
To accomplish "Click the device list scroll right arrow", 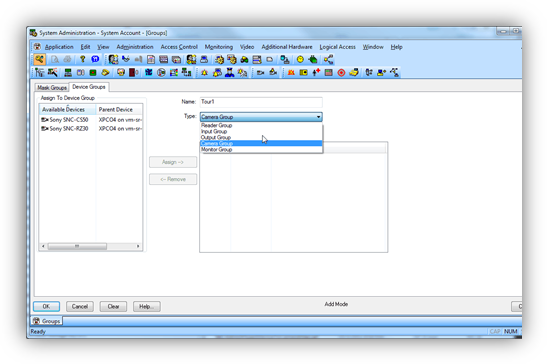I will 138,246.
